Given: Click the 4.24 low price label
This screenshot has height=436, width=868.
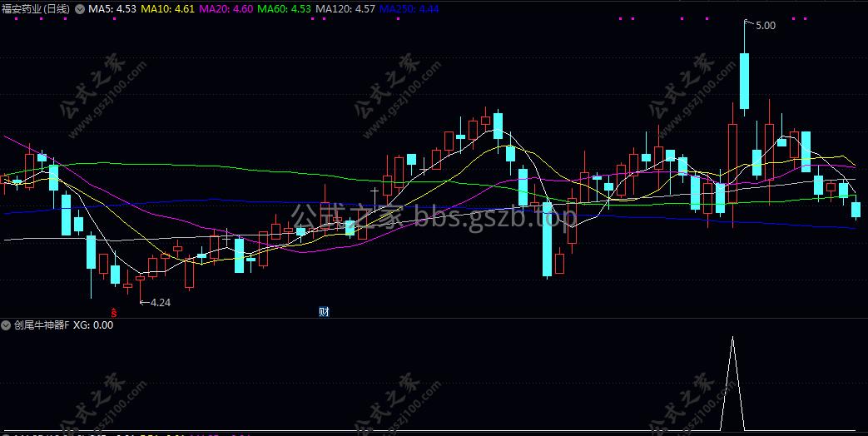Looking at the screenshot, I should (160, 302).
